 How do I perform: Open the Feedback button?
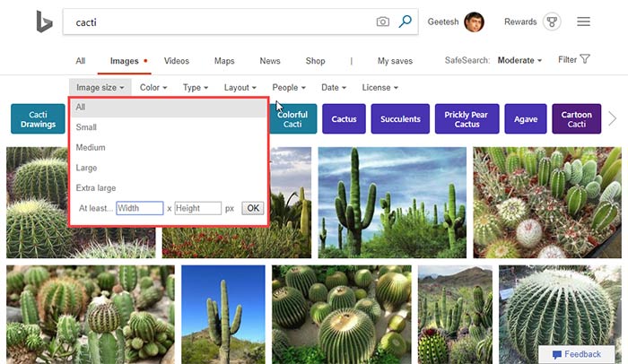(x=577, y=354)
